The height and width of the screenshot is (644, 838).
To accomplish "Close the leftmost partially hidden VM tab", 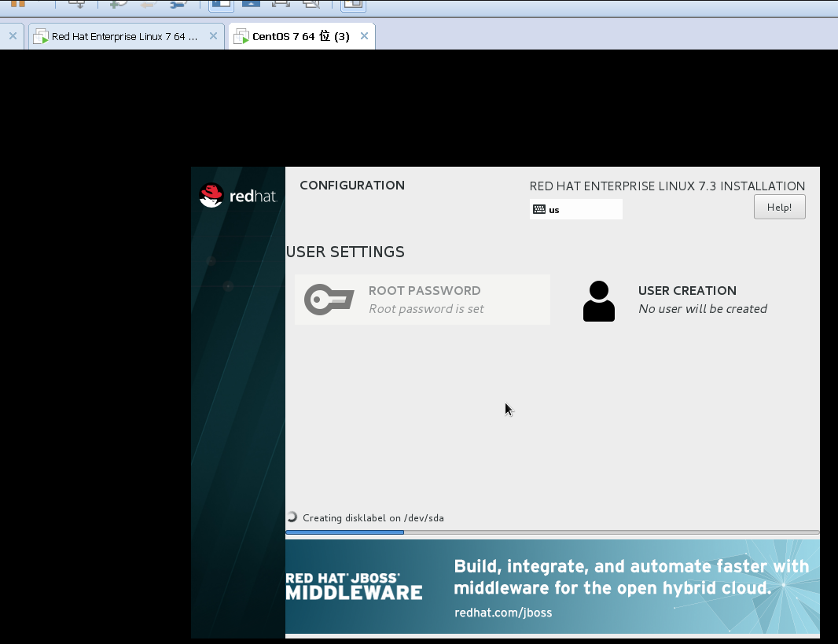I will pyautogui.click(x=13, y=36).
